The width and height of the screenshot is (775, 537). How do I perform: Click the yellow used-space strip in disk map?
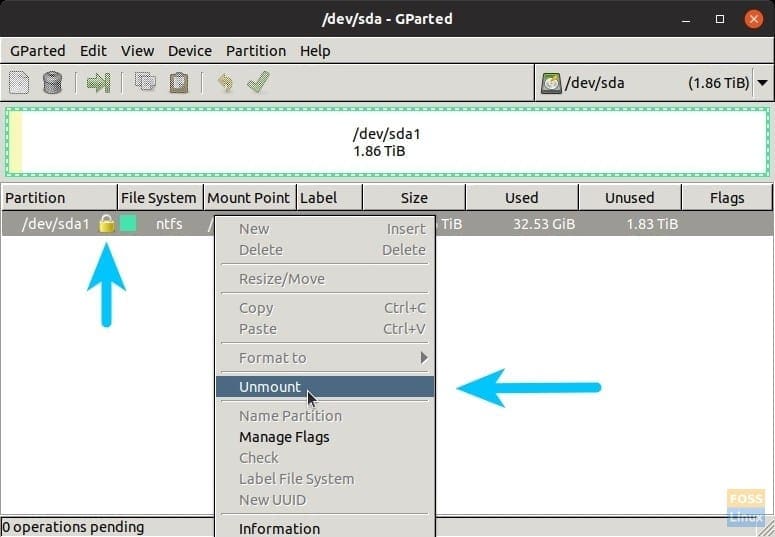pyautogui.click(x=16, y=142)
